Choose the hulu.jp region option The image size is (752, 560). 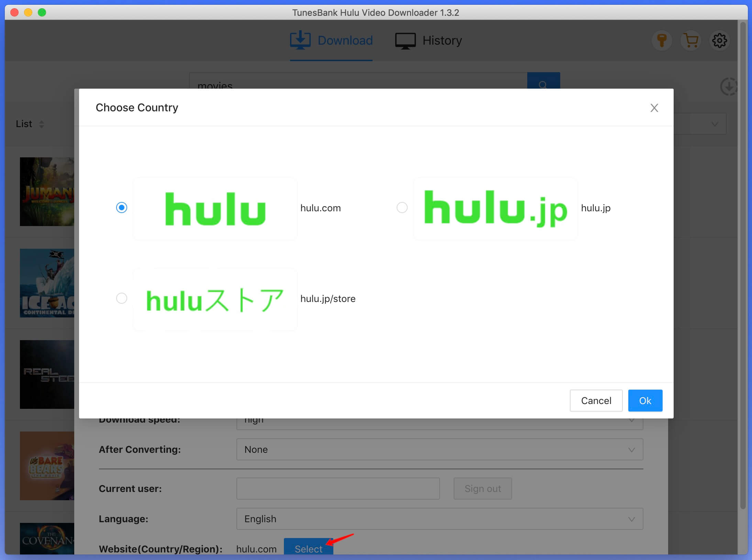coord(401,208)
